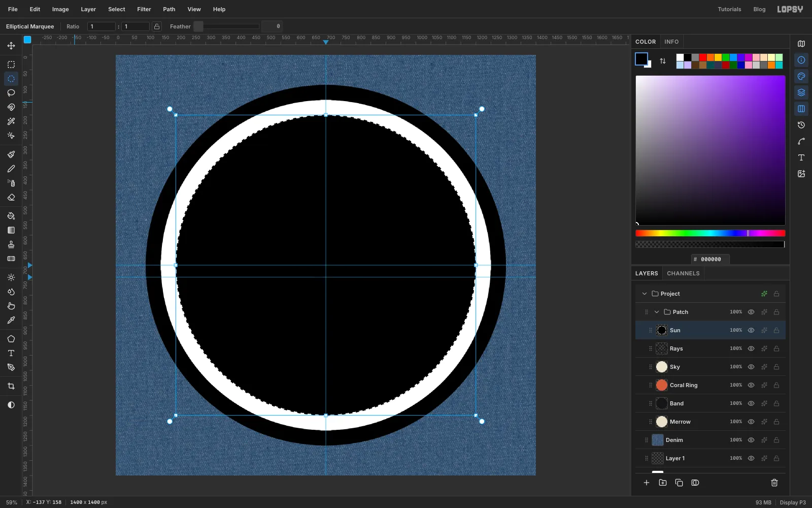Pick the red swatch in palette
This screenshot has height=508, width=812.
click(703, 57)
